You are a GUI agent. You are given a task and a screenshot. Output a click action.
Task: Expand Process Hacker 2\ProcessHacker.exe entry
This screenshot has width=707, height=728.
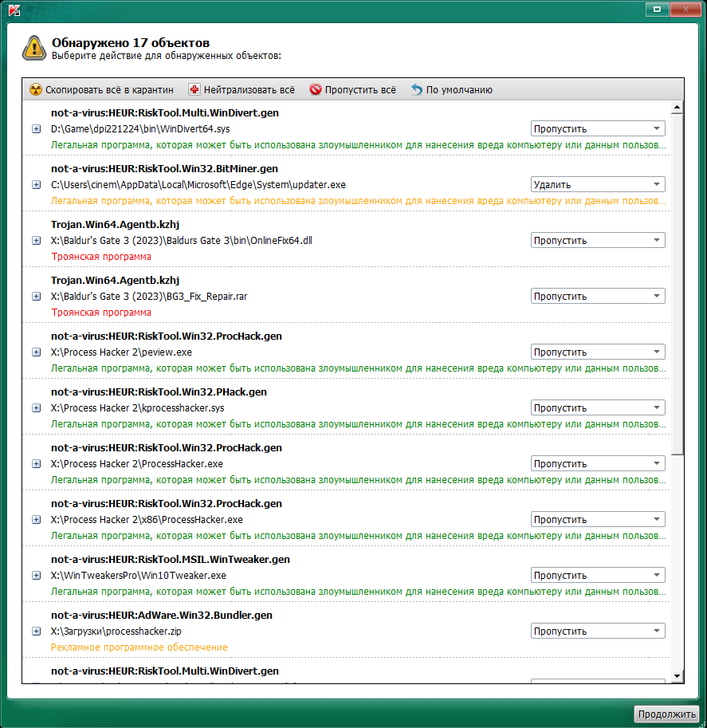coord(36,464)
